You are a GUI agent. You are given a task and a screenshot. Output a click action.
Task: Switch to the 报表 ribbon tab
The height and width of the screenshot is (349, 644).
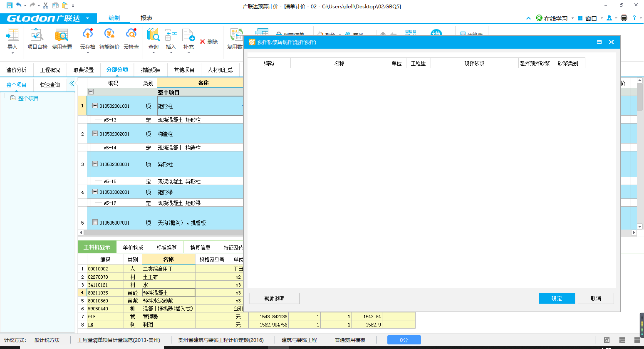click(x=146, y=18)
